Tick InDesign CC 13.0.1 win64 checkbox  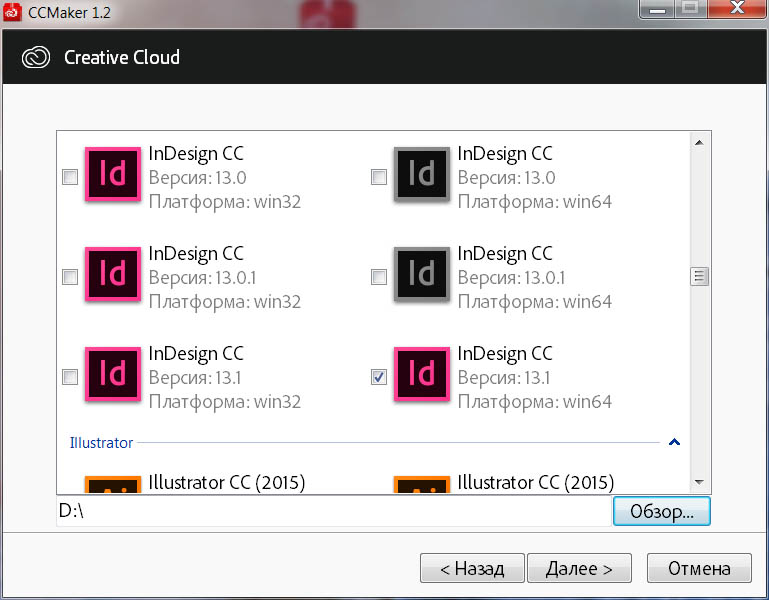[x=379, y=277]
